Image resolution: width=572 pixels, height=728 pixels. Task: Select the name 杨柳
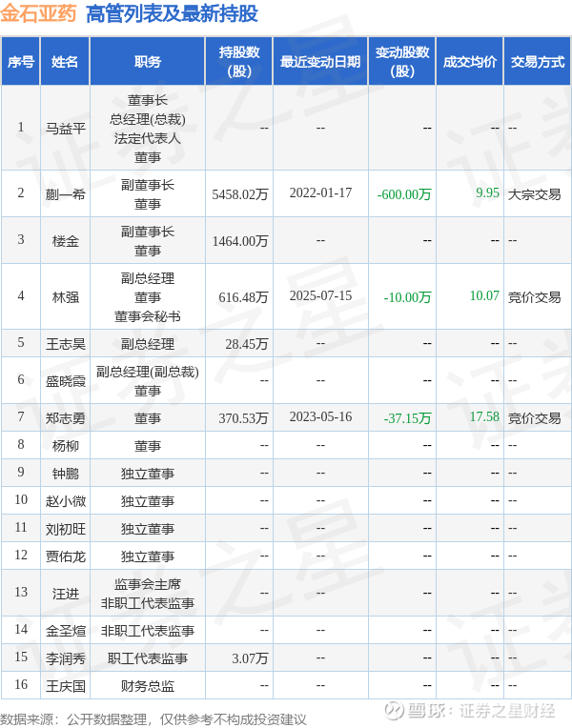point(65,446)
